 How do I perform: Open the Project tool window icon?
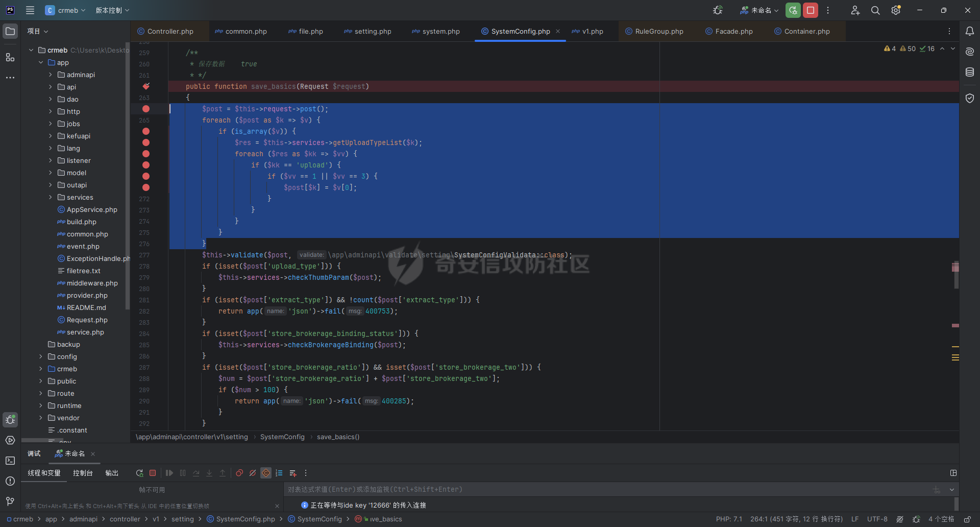10,31
